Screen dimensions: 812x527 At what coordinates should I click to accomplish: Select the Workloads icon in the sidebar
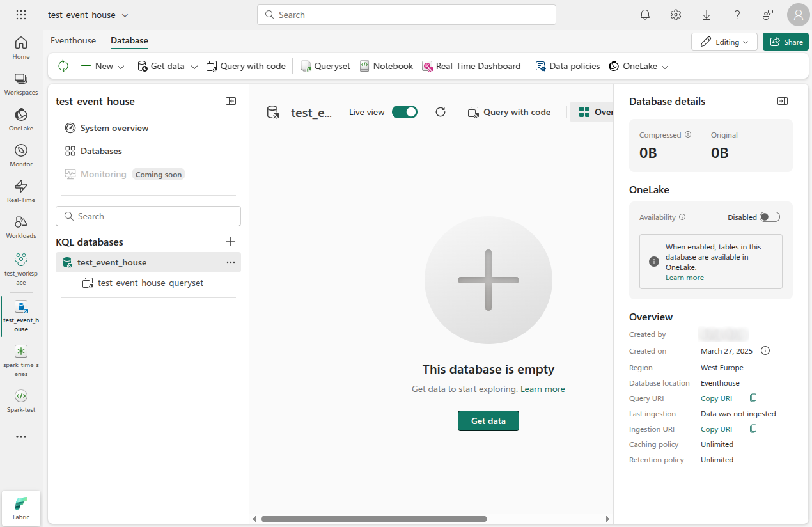click(20, 226)
